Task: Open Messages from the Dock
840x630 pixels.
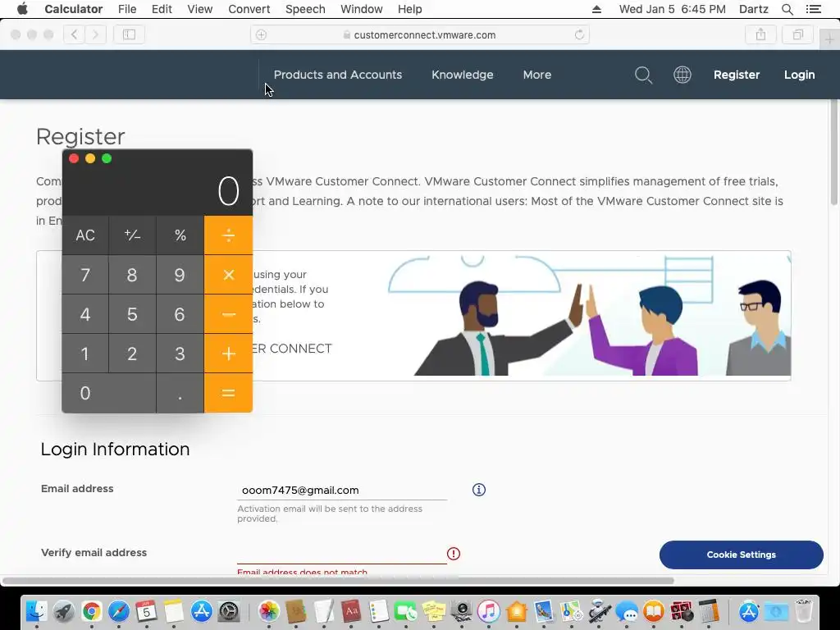Action: click(x=626, y=611)
